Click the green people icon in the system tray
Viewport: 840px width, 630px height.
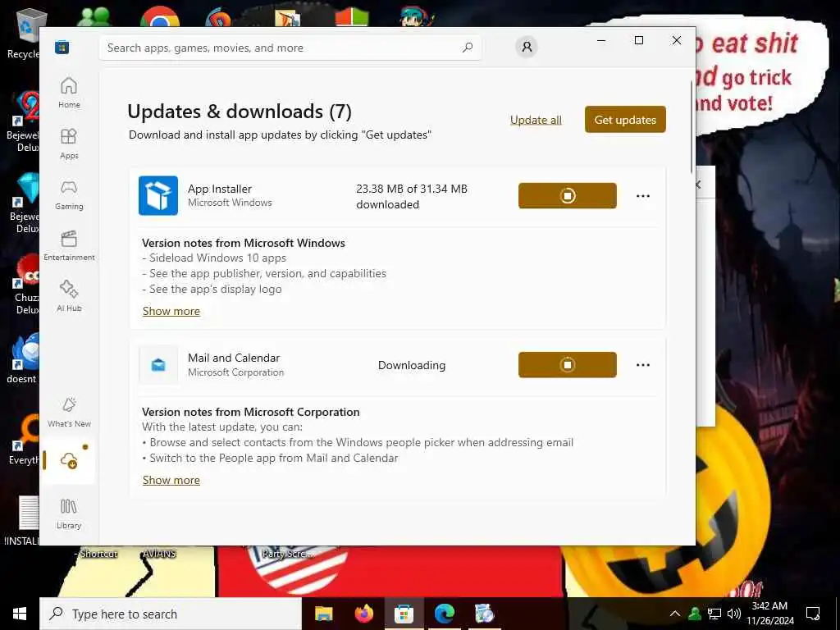[695, 614]
